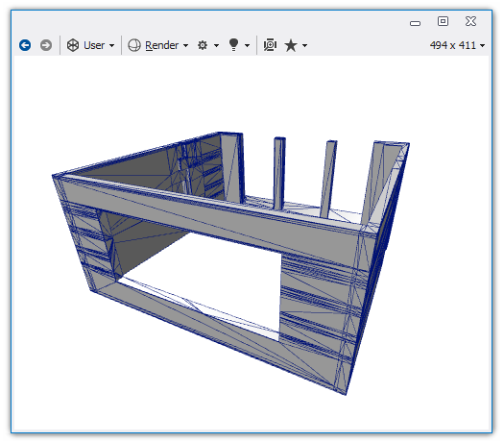Open the User view dropdown arrow
Screen dimensions: 504x442
[x=112, y=46]
